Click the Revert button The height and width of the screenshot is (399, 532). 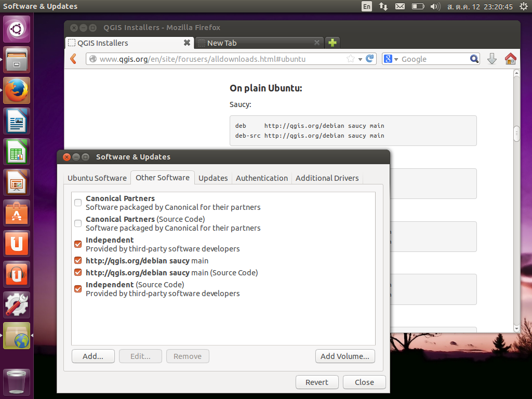pyautogui.click(x=317, y=382)
